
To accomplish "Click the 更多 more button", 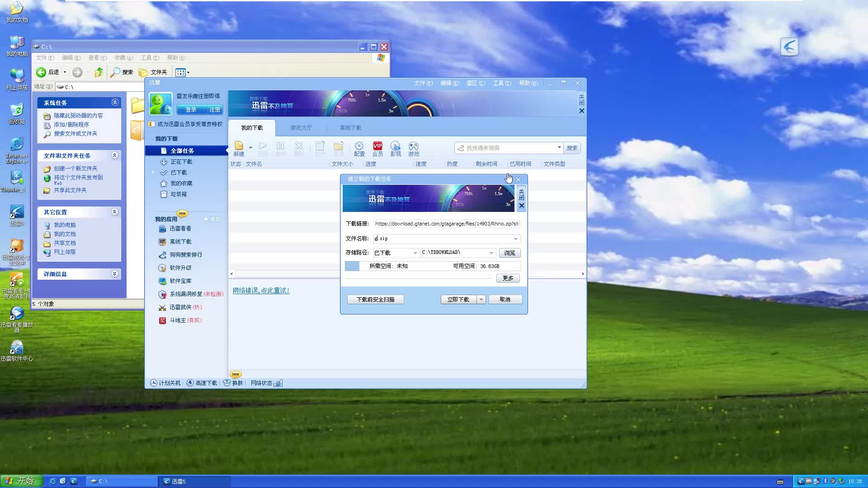I will [x=508, y=278].
